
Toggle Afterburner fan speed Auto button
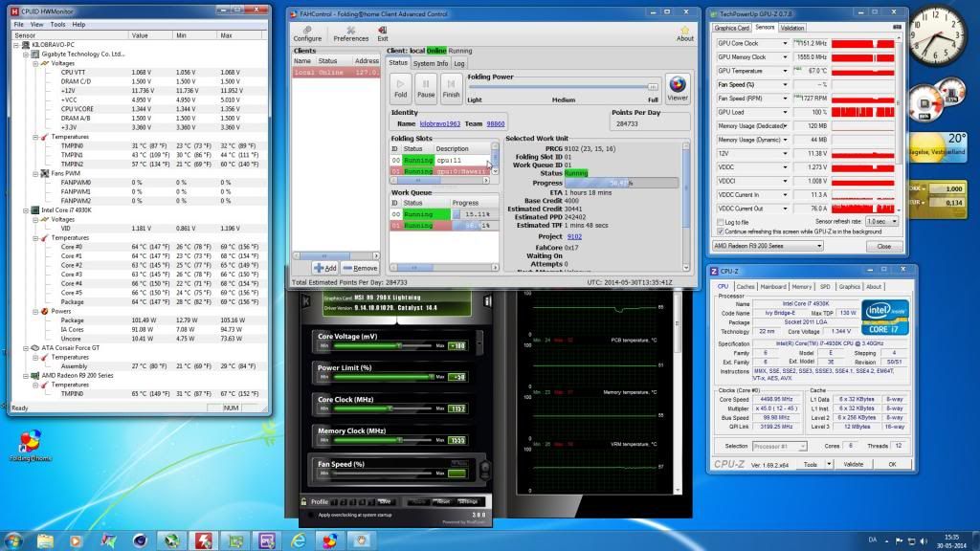[x=459, y=463]
